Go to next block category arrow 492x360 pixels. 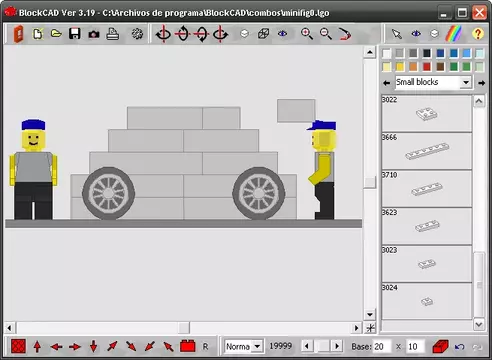click(x=481, y=83)
